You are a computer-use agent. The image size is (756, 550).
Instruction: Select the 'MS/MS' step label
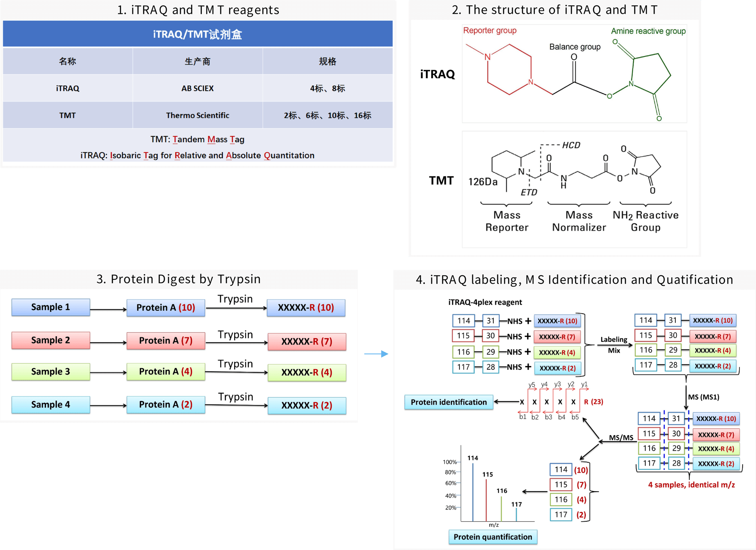pos(621,438)
